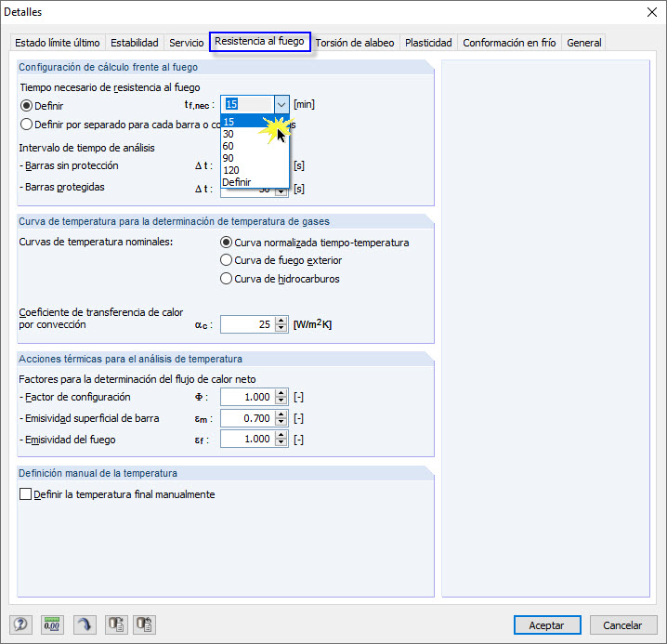
Task: Click the save settings as default icon
Action: (116, 624)
